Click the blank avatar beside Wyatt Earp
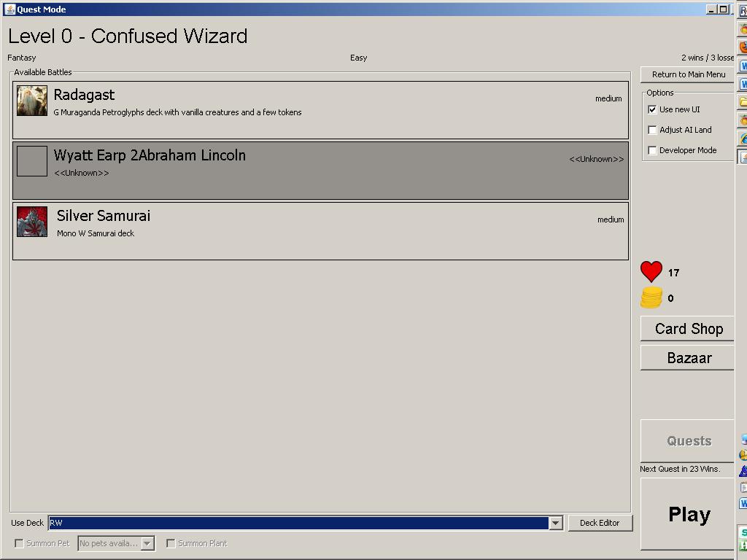747x560 pixels. coord(32,161)
